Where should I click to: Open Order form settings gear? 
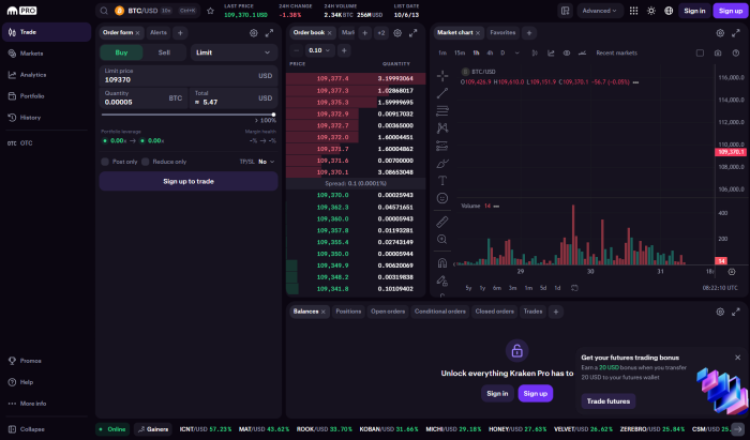tap(254, 33)
